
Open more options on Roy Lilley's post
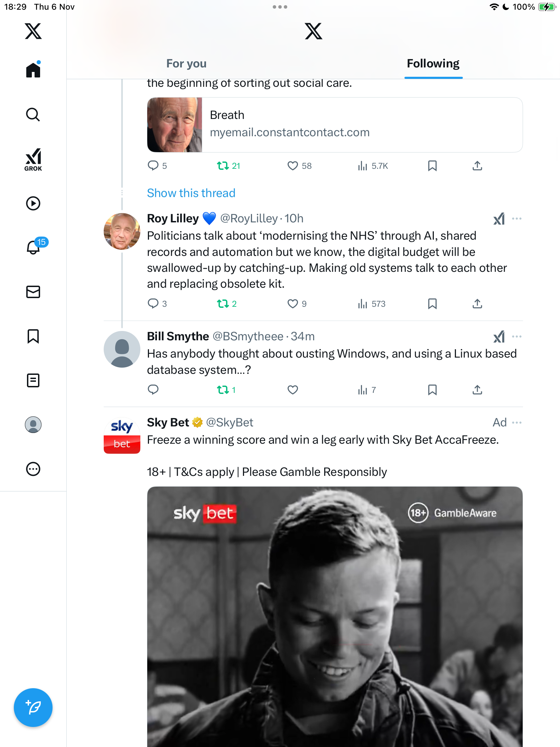(517, 219)
